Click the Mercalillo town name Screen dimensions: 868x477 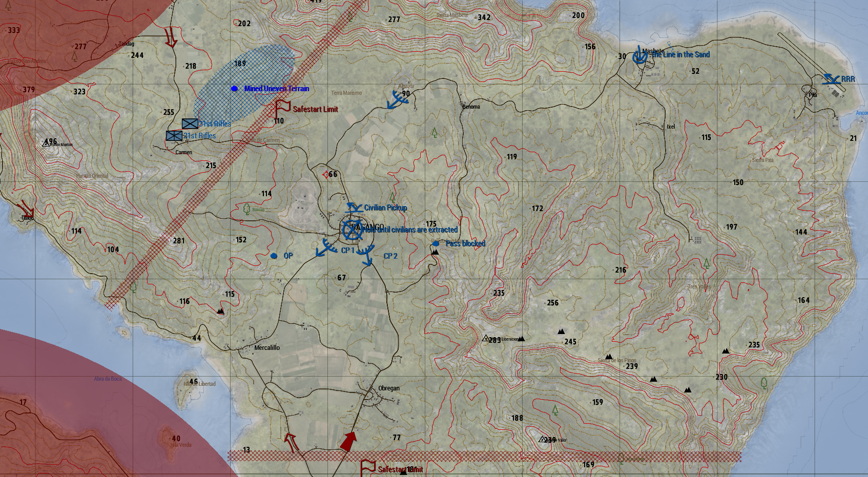[267, 347]
